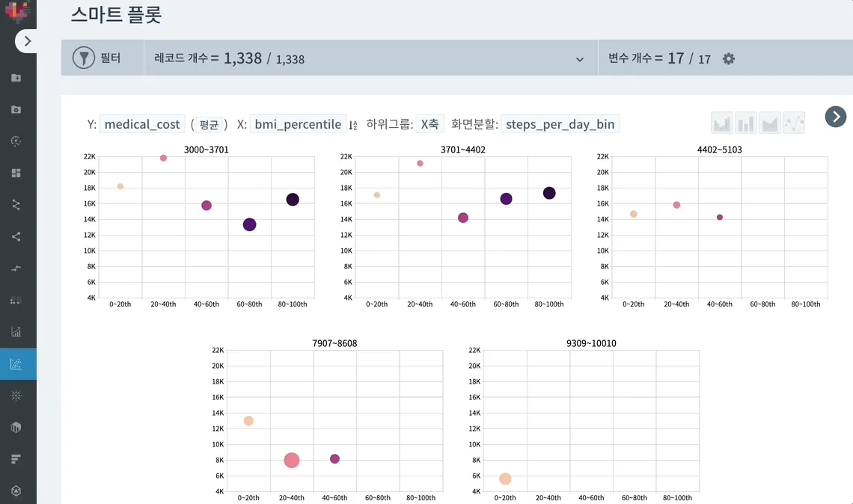Open the active scatter plot sidebar icon
Image resolution: width=853 pixels, height=504 pixels.
tap(16, 363)
